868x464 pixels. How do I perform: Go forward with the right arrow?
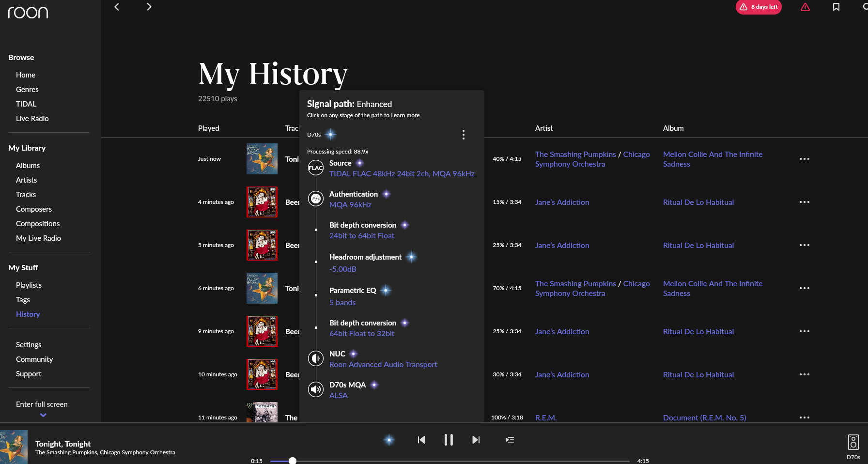[x=149, y=7]
